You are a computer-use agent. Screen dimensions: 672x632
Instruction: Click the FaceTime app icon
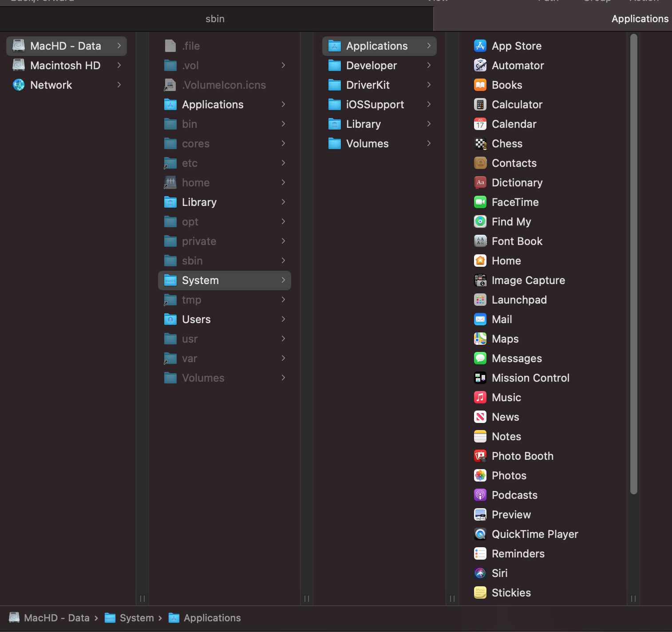point(480,202)
